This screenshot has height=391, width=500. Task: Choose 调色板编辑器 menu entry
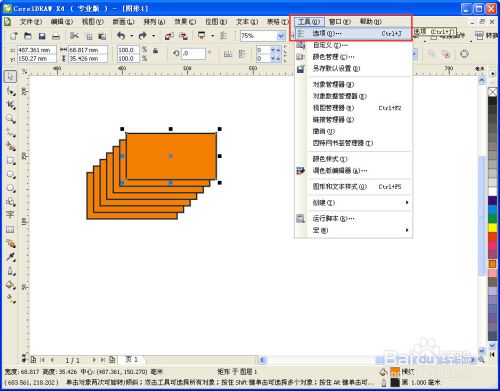pos(353,171)
